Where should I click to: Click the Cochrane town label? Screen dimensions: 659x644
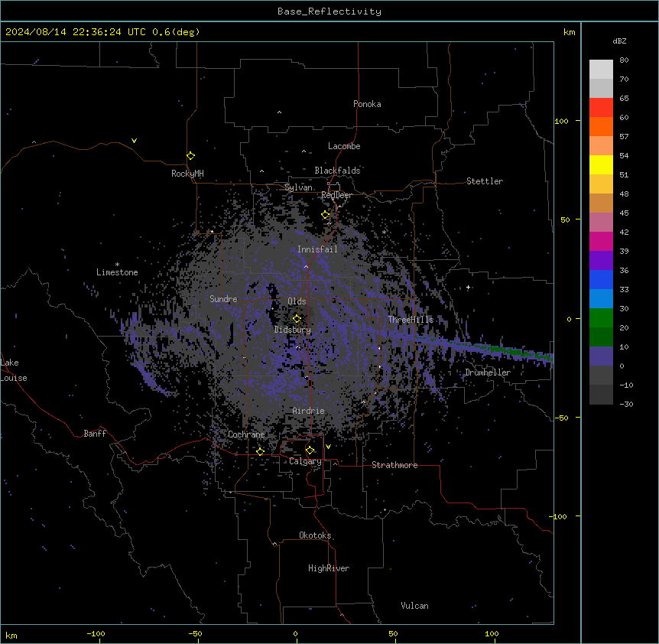(246, 434)
